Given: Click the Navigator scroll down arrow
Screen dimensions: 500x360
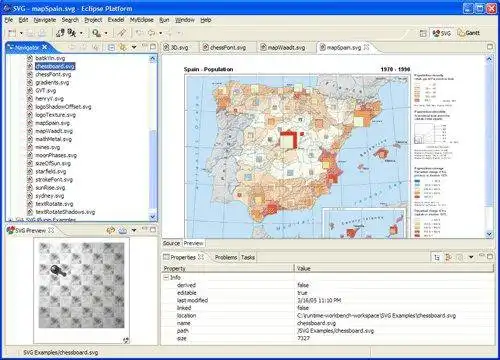Looking at the screenshot, I should tap(153, 217).
